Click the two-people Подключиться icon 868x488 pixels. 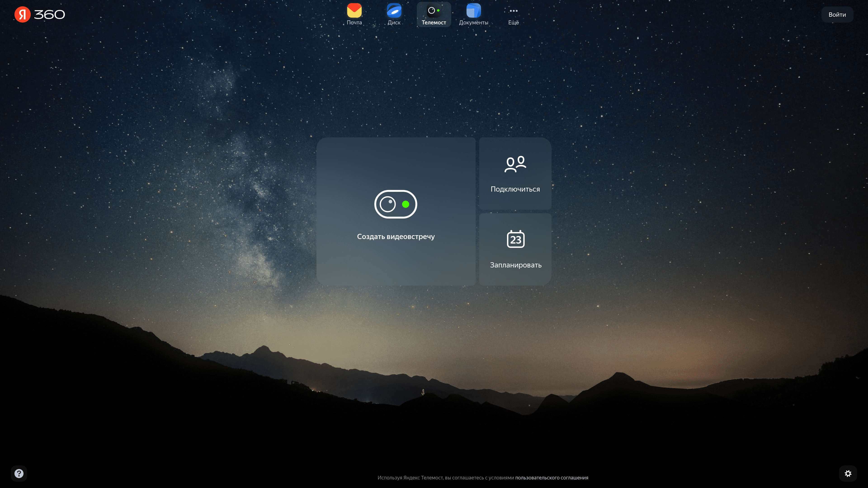click(x=515, y=164)
